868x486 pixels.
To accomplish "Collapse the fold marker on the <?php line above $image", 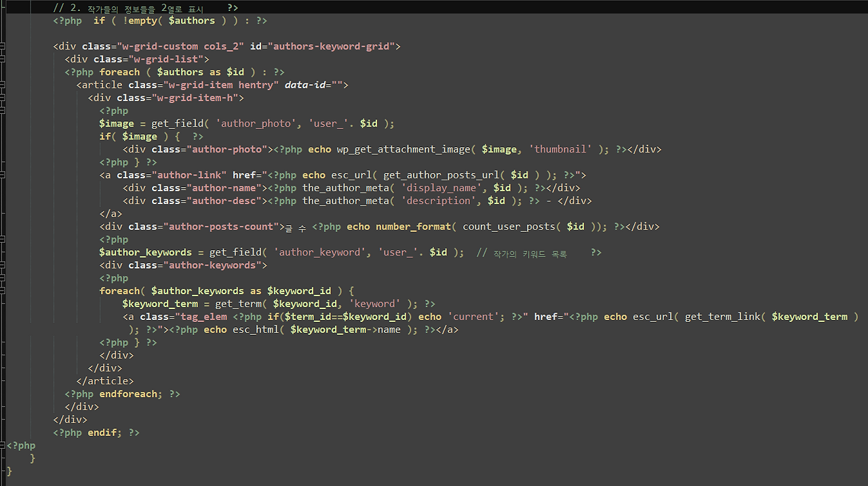I will click(3, 110).
